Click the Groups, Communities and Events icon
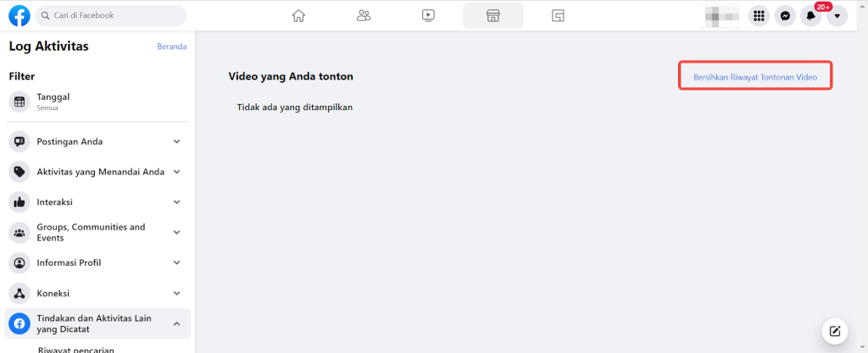 tap(19, 233)
